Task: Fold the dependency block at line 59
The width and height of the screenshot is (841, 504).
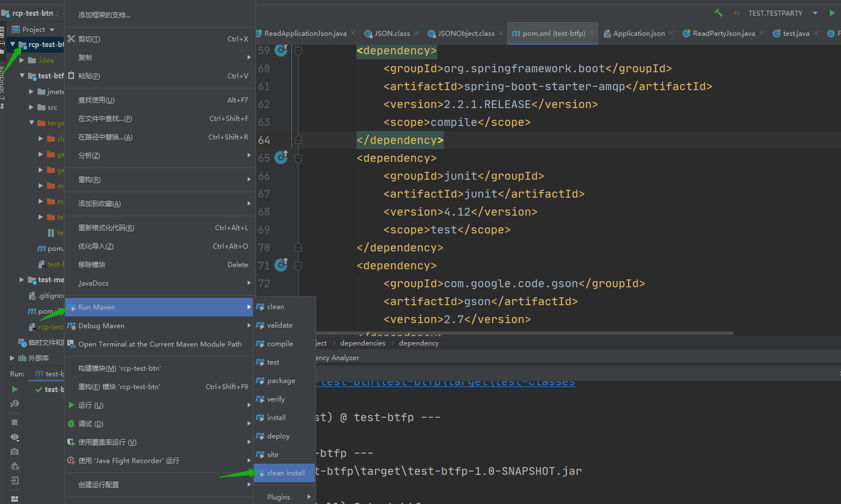Action: click(x=298, y=50)
